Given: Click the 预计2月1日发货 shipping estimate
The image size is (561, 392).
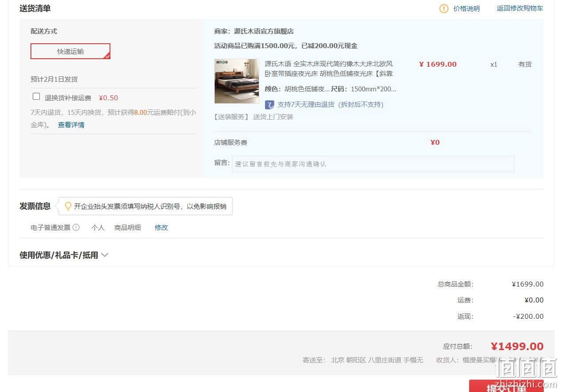Looking at the screenshot, I should coord(54,79).
